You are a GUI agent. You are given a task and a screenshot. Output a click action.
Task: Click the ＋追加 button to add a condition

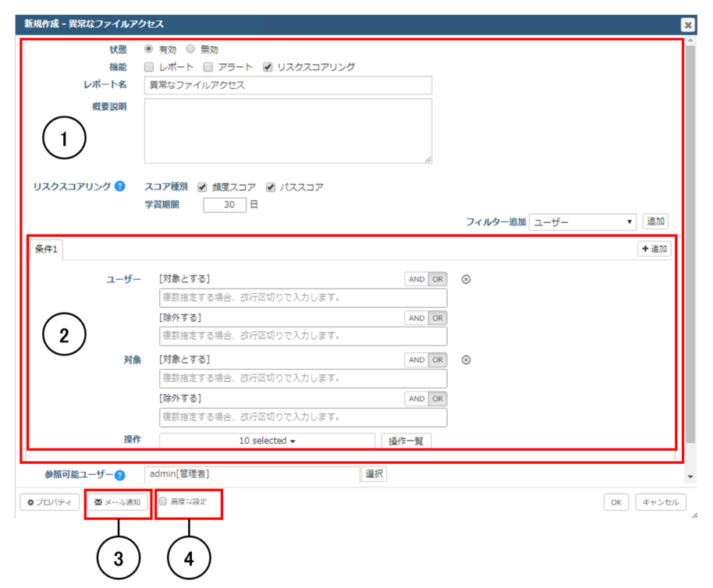tap(654, 249)
